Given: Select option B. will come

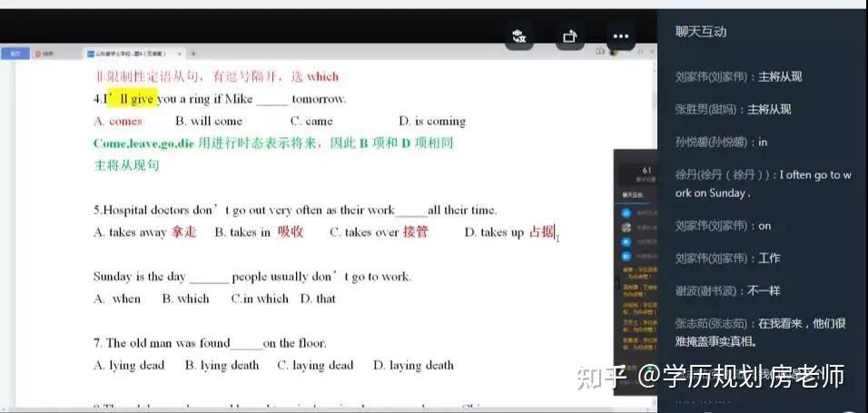Looking at the screenshot, I should (x=209, y=122).
